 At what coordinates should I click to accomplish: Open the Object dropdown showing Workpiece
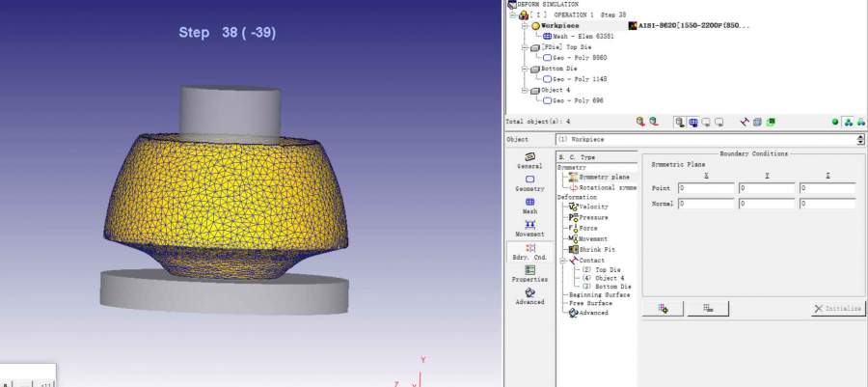[x=860, y=139]
